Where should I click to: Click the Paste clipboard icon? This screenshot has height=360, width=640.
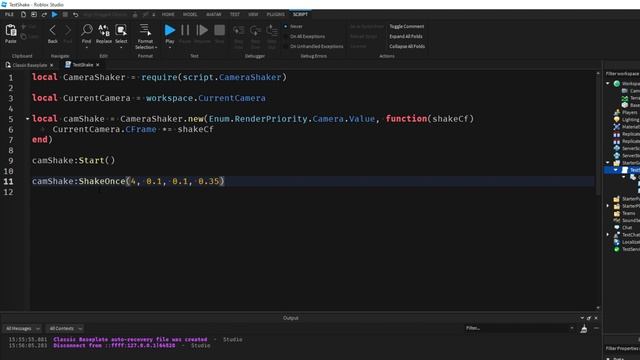11,31
